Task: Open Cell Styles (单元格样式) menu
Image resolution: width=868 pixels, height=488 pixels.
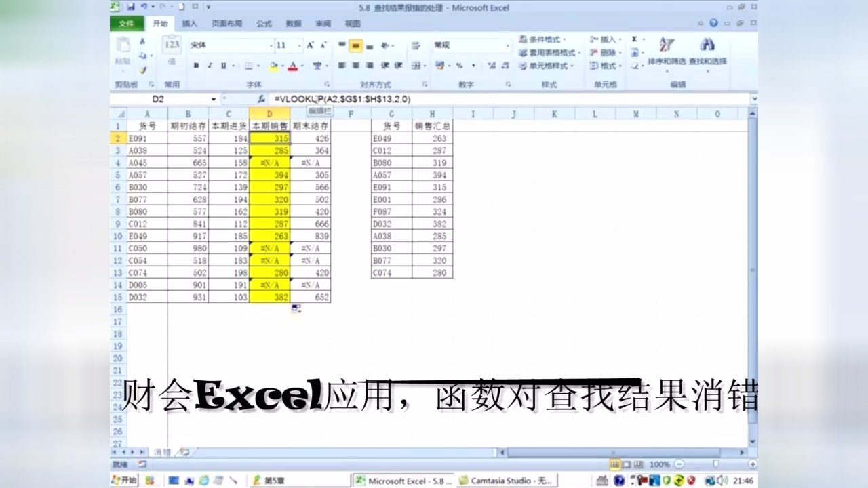Action: (547, 66)
